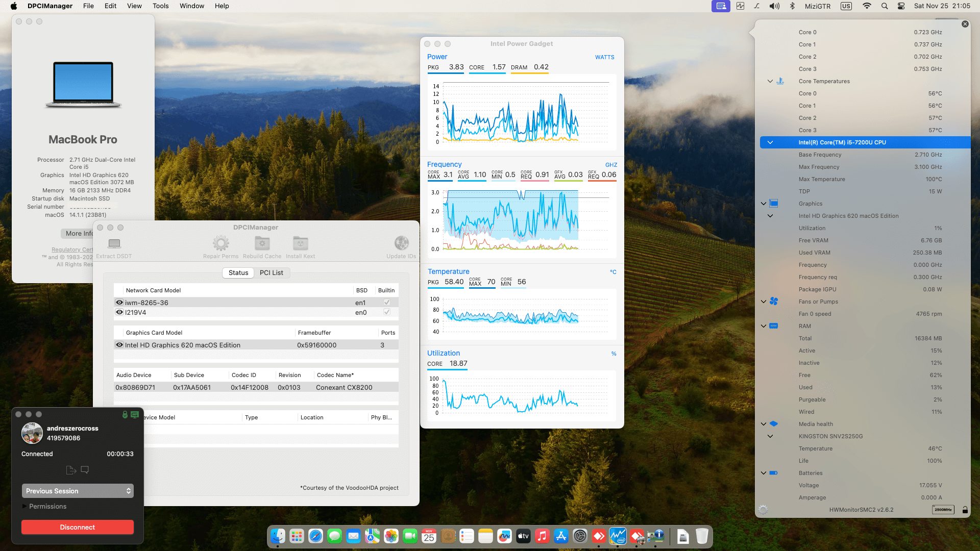Expand the Permissions disclosure triangle
Screen dimensions: 980x551
[x=24, y=506]
